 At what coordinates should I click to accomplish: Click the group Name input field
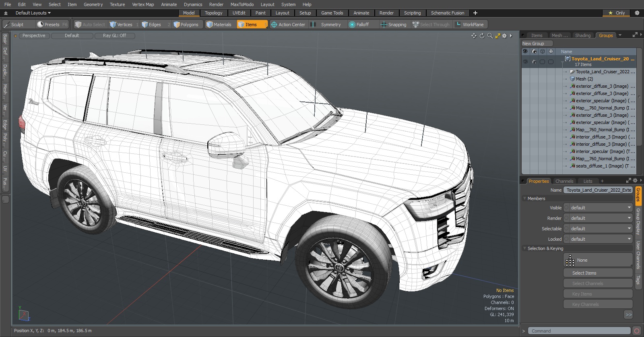598,190
